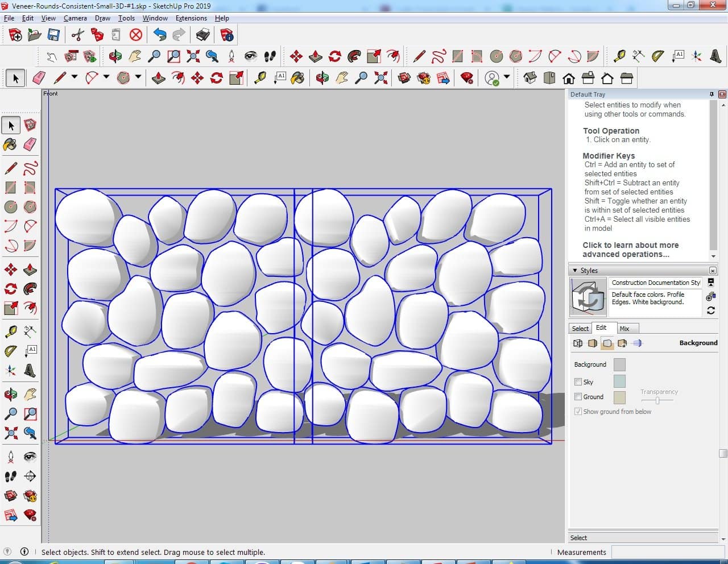
Task: Click the Print icon in the toolbar
Action: [202, 35]
